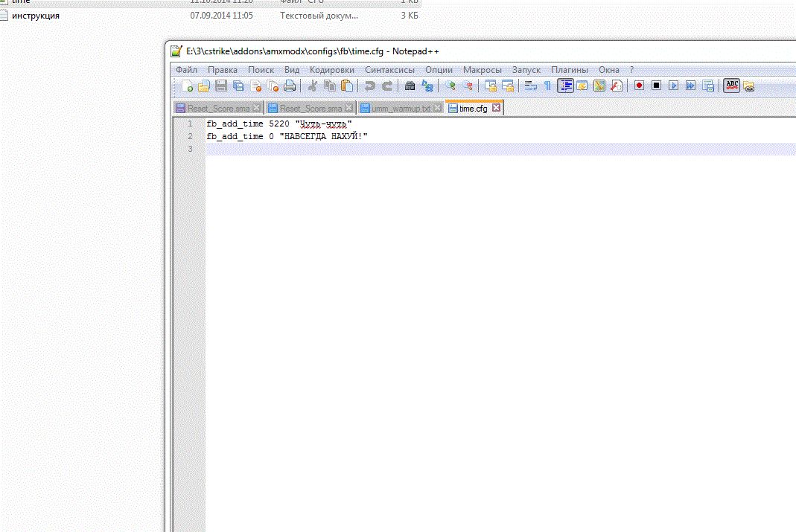The height and width of the screenshot is (532, 796).
Task: Click fb_add_time on line 2
Action: click(x=235, y=136)
